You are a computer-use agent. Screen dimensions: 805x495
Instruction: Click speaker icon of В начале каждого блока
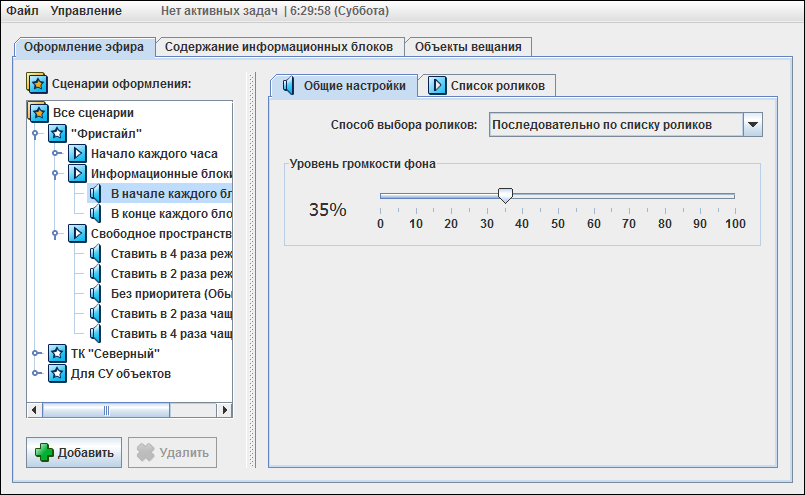[95, 194]
